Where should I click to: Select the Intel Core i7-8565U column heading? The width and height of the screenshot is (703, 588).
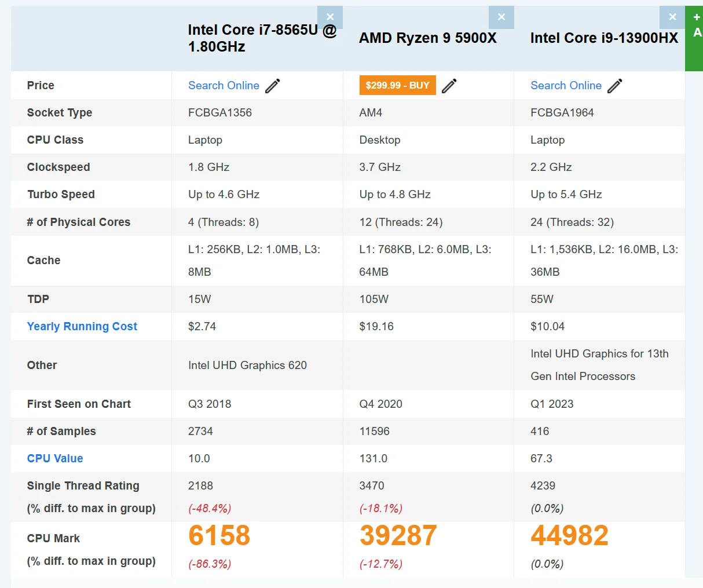tap(262, 38)
